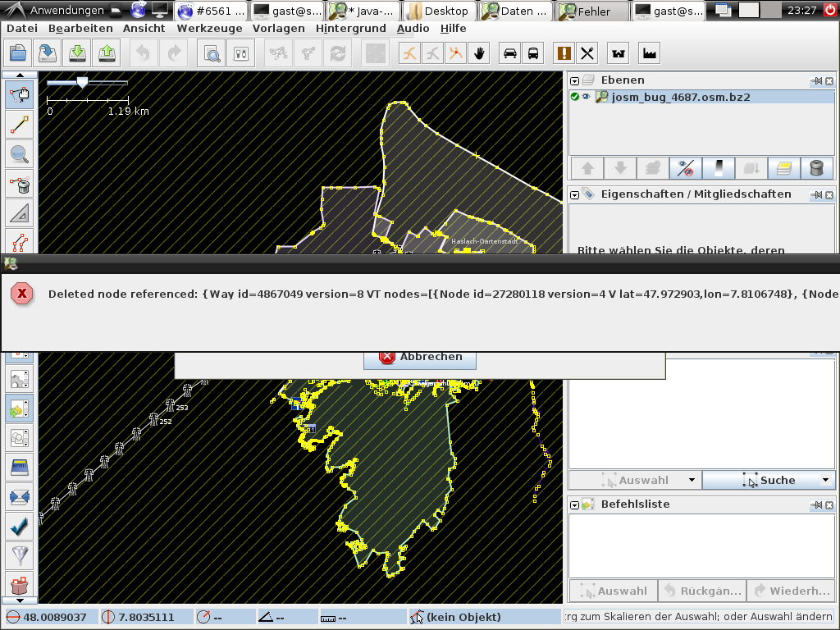Screen dimensions: 840x630
Task: Click the Open file folder icon
Action: [x=18, y=53]
